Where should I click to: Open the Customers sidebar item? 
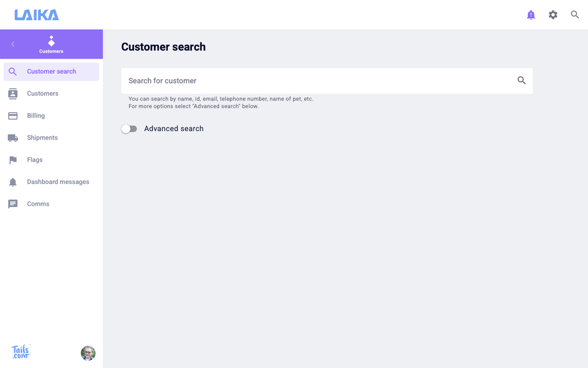point(43,93)
